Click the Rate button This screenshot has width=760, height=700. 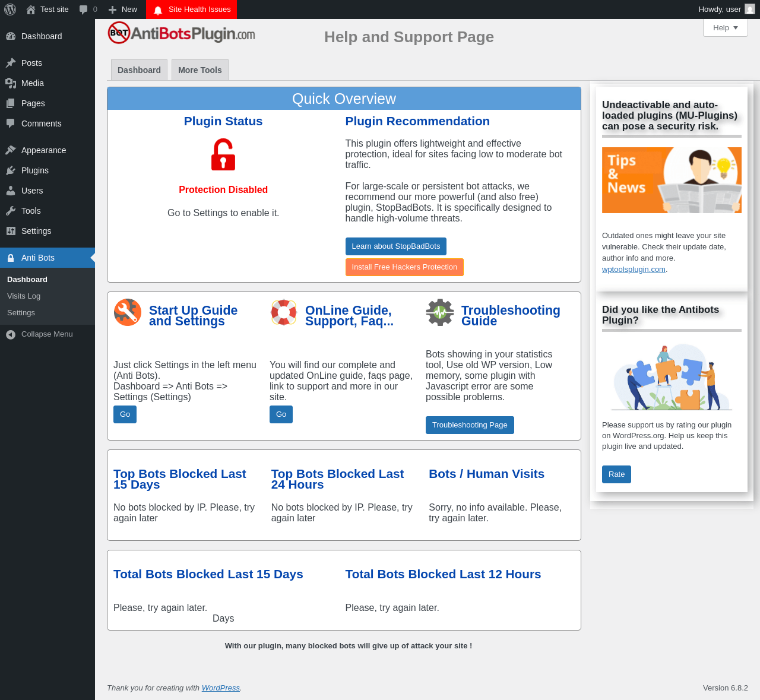point(616,474)
